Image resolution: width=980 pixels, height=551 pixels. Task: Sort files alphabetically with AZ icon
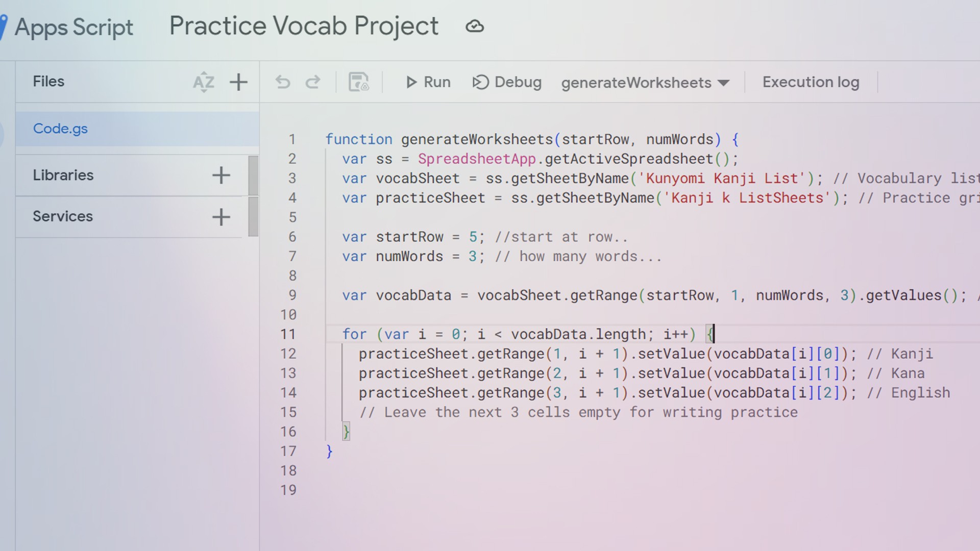pyautogui.click(x=203, y=82)
